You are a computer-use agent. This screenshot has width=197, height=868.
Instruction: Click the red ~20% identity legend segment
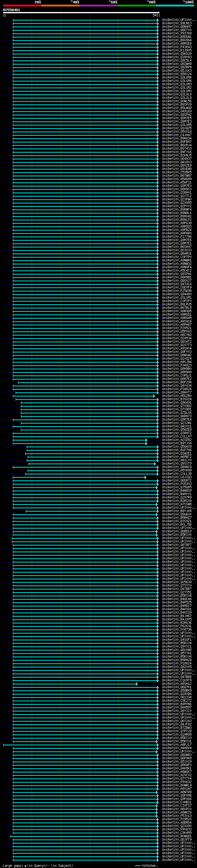[x=22, y=6]
